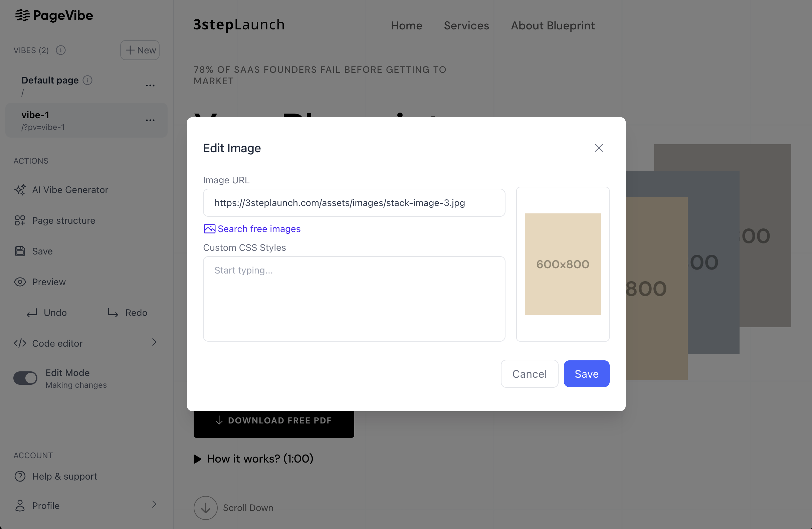812x529 pixels.
Task: Click the Save icon in Actions sidebar
Action: tap(20, 251)
